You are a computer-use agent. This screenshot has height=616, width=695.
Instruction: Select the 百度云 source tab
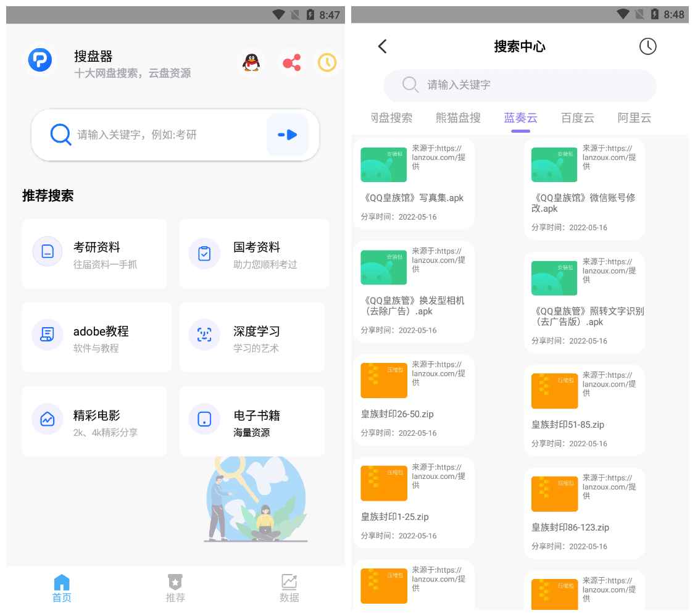click(578, 118)
